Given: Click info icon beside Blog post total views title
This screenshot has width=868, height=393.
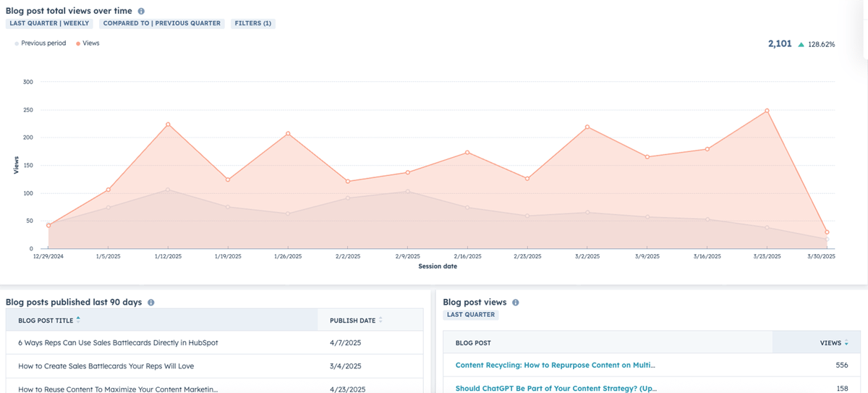Looking at the screenshot, I should [x=141, y=12].
